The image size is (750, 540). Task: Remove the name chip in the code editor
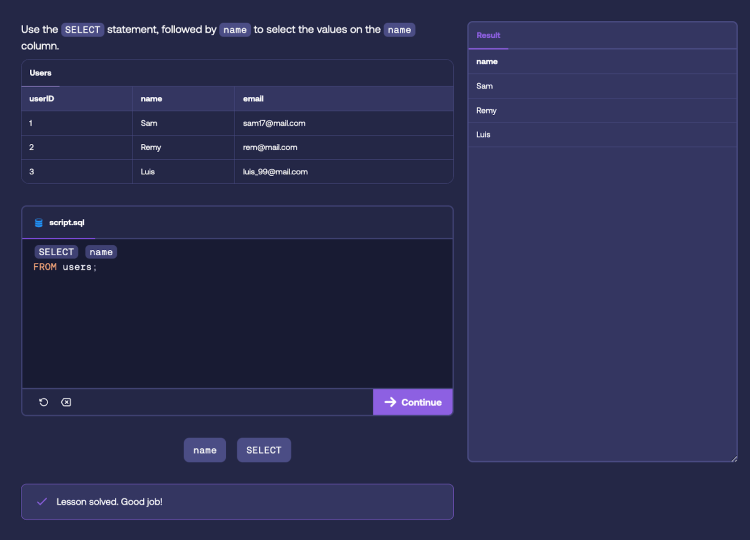coord(101,252)
